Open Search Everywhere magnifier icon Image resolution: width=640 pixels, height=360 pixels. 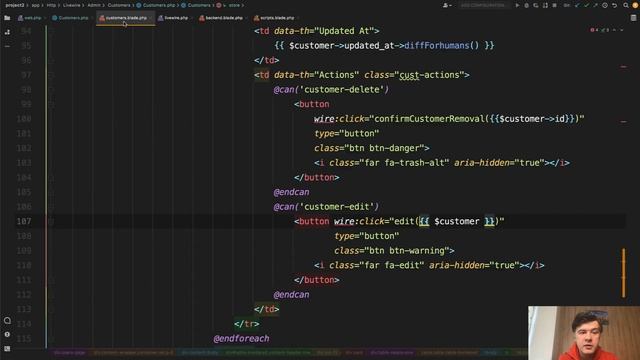pos(626,5)
